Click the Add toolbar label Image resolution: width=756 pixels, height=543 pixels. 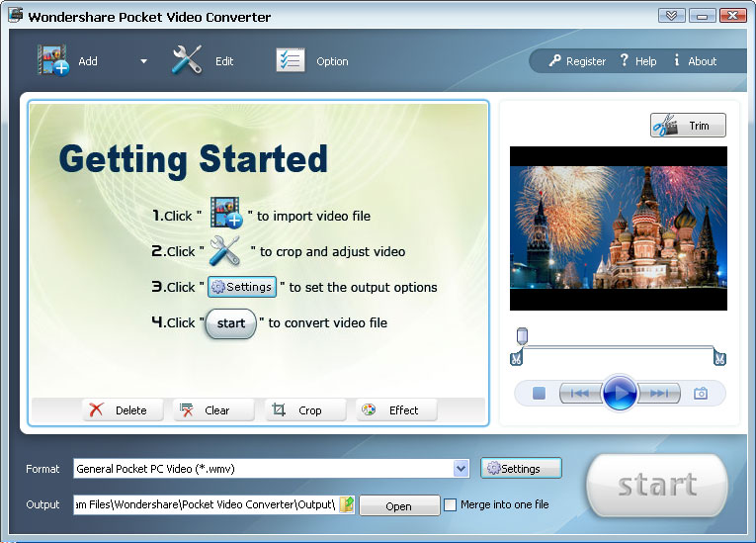88,61
